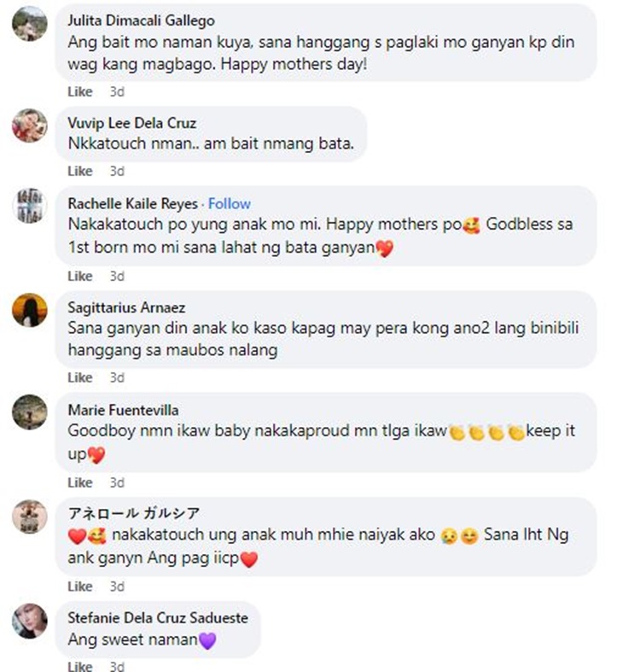Like Sagittarius Arnaez's comment

click(x=80, y=378)
